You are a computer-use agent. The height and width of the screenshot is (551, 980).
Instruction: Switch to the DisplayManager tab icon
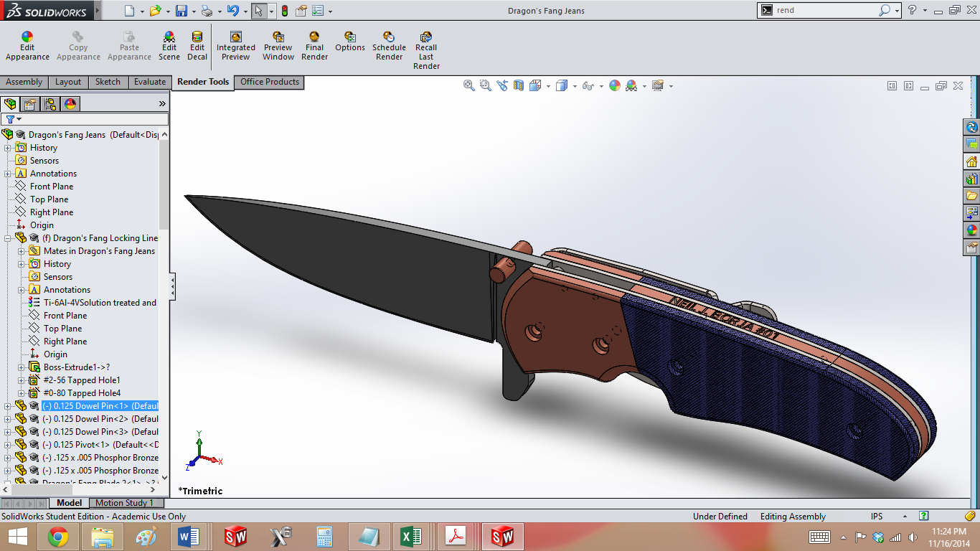pos(70,104)
